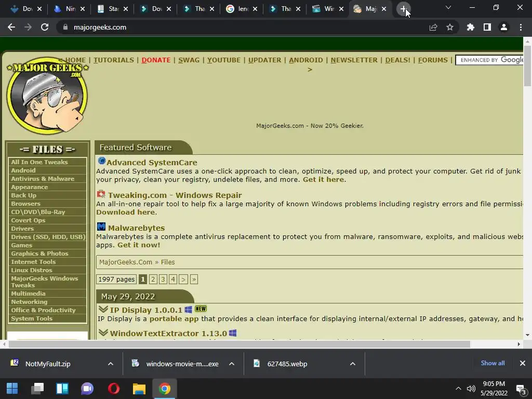Click the Windows logo beside IP Display

pos(188,310)
